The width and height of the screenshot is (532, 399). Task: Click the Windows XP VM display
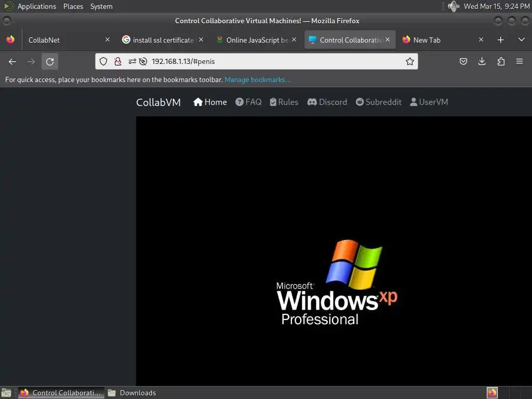point(334,251)
